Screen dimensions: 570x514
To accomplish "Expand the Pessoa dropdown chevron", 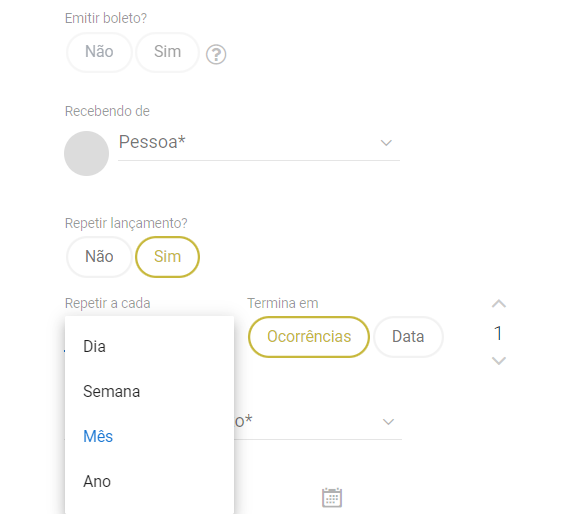I will click(386, 143).
